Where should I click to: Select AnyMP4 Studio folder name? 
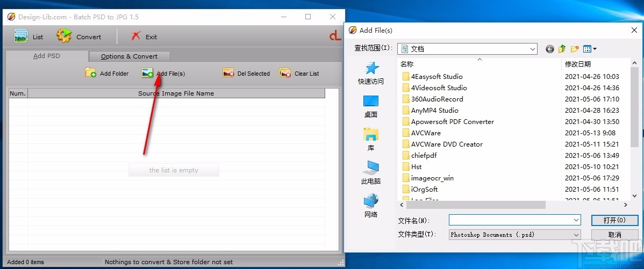(434, 110)
